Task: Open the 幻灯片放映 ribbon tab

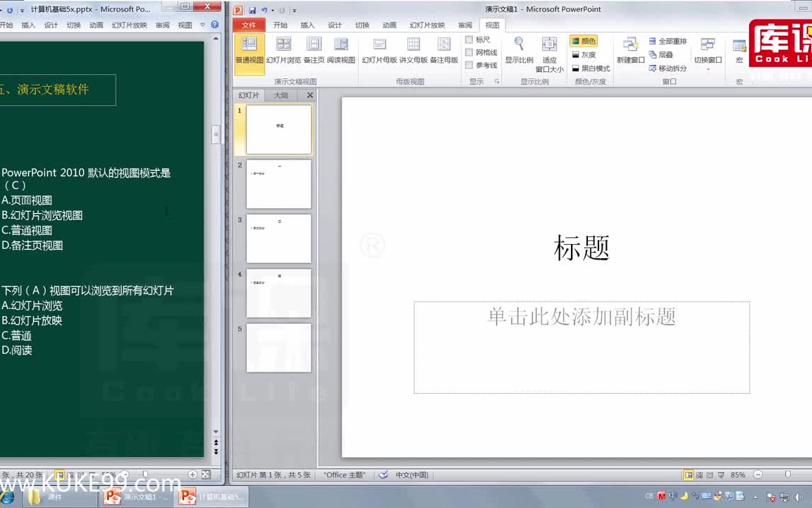Action: coord(426,25)
